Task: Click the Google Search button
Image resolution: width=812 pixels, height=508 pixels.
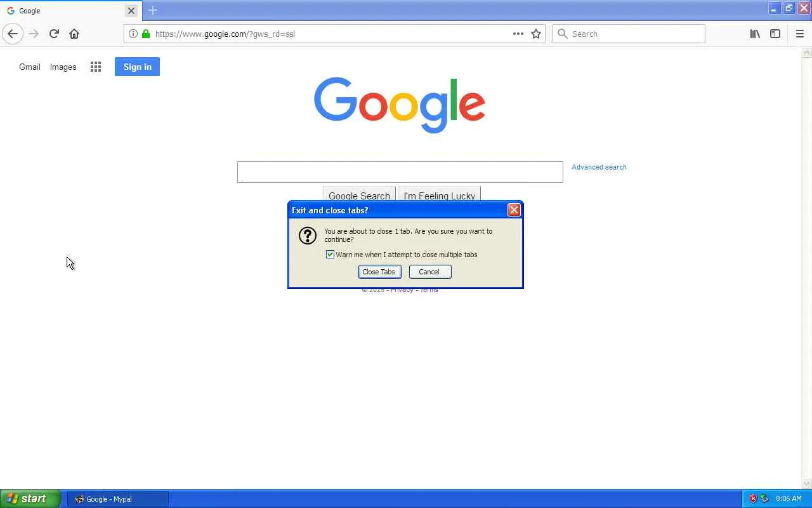Action: [x=359, y=194]
